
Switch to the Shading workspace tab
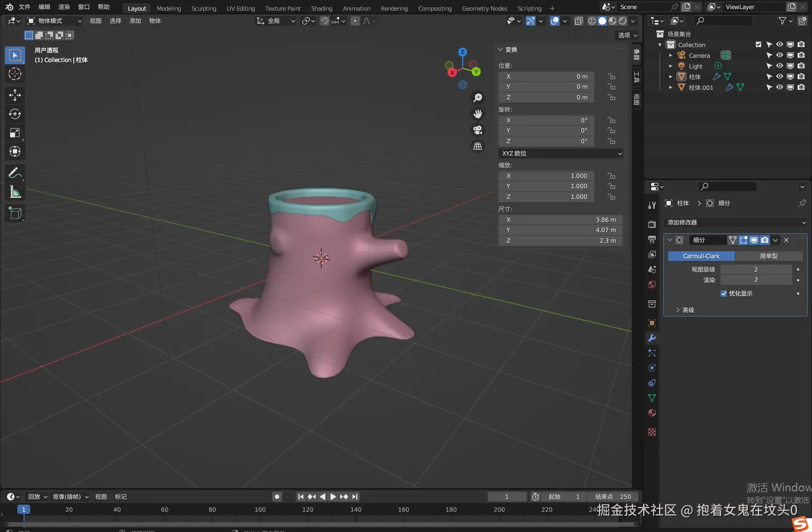coord(321,9)
